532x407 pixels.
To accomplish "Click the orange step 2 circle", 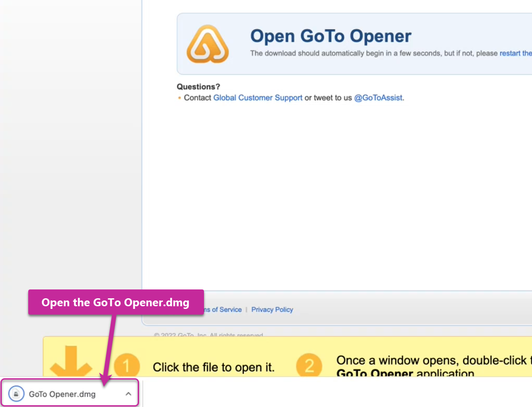I will [309, 365].
